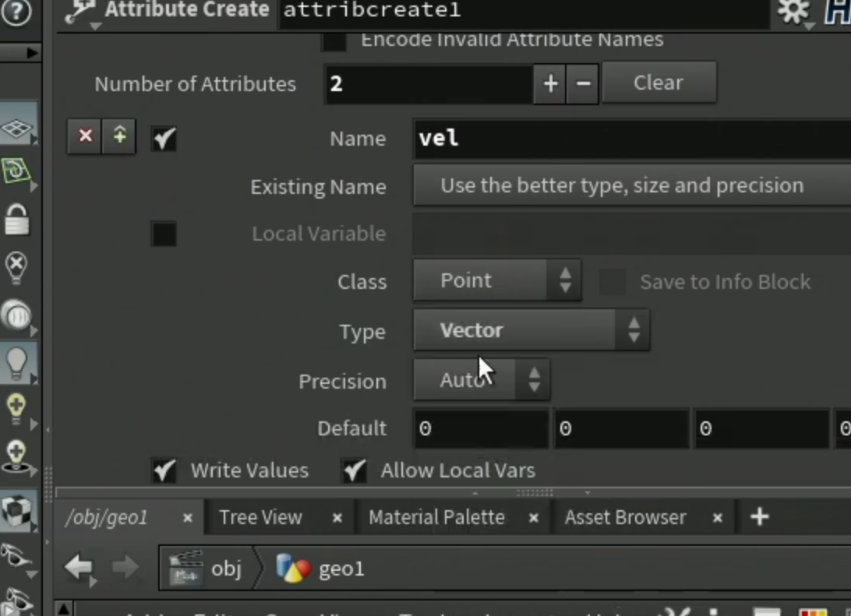The height and width of the screenshot is (616, 851).
Task: Click the checkered cube material icon
Action: [16, 511]
